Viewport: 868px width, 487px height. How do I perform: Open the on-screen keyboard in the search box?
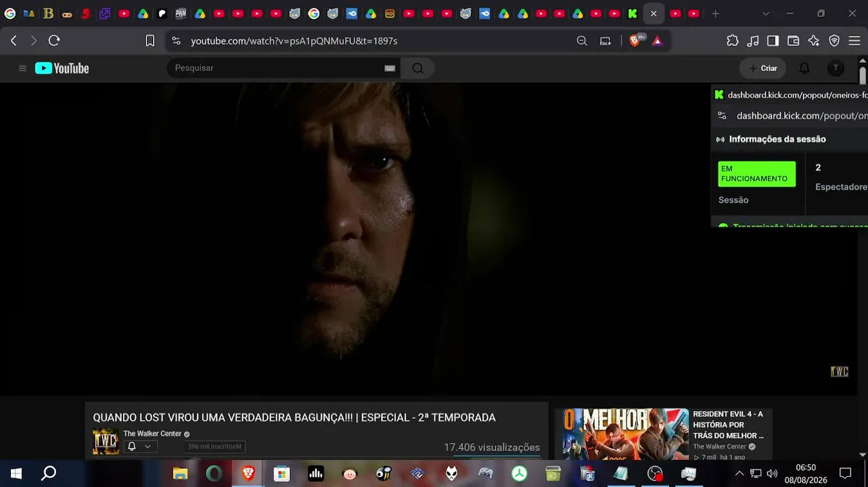pos(390,68)
